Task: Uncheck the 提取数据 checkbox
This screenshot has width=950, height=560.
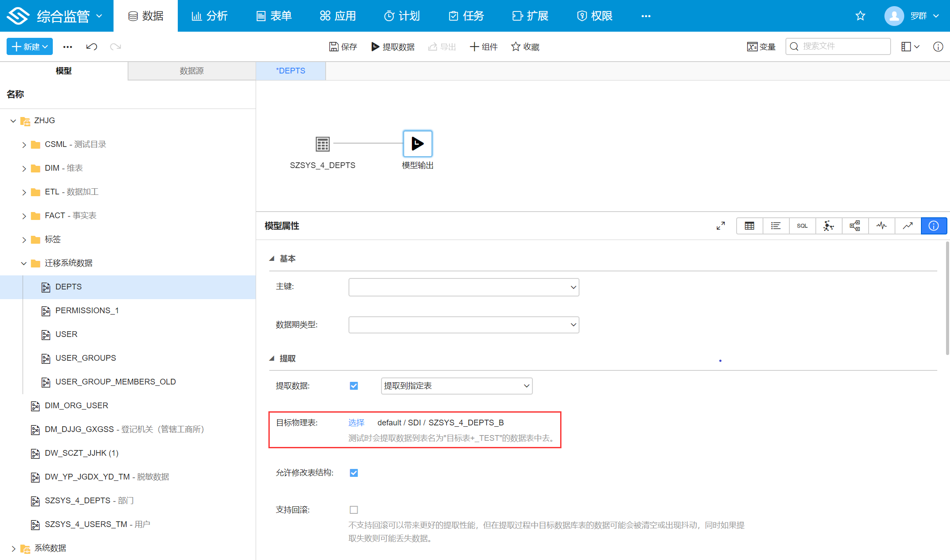Action: click(353, 386)
